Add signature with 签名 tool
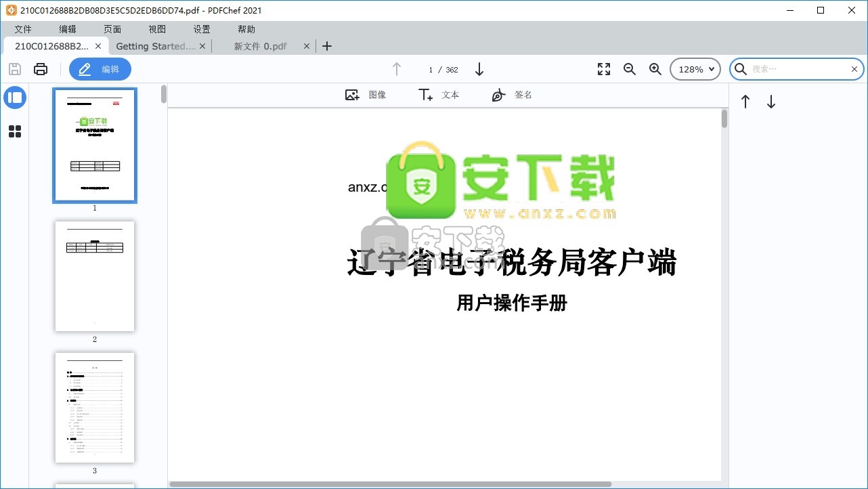The width and height of the screenshot is (868, 489). (512, 95)
